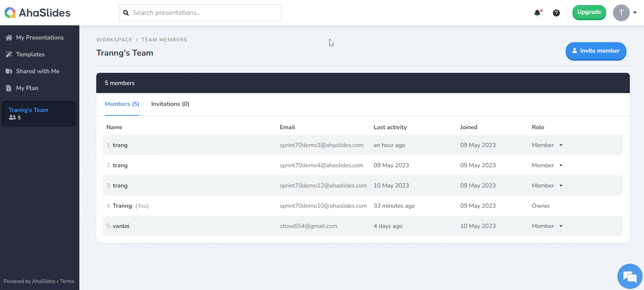Click email stove654@gmail.com
644x290 pixels.
pyautogui.click(x=308, y=226)
